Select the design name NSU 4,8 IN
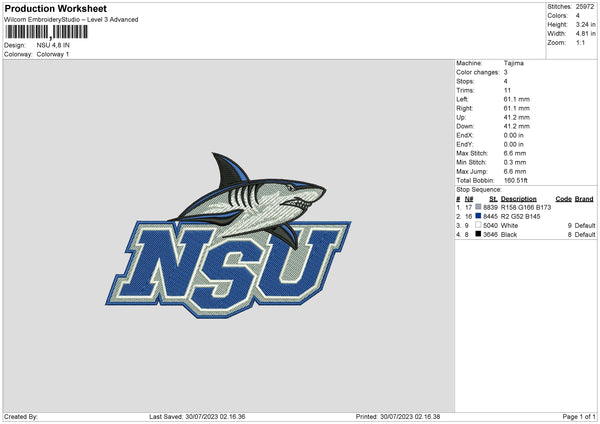This screenshot has height=424, width=600. tap(55, 45)
